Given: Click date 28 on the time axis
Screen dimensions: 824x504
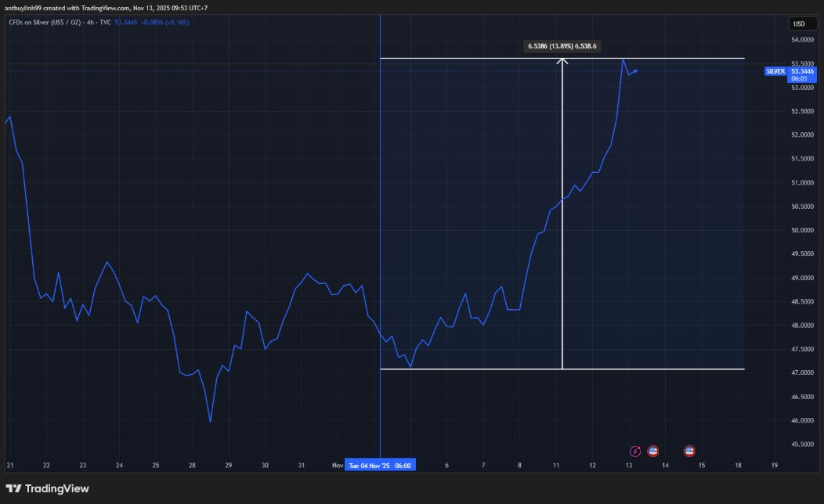Looking at the screenshot, I should (192, 465).
